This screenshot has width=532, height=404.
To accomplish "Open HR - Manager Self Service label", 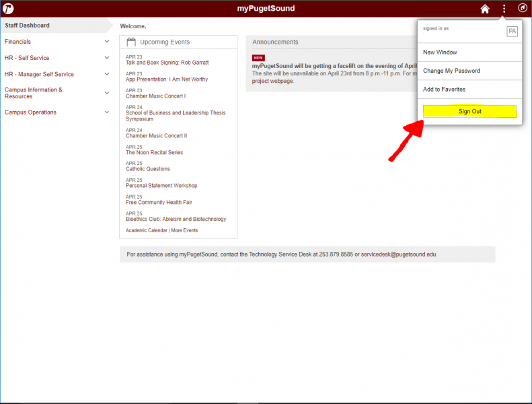I will pos(39,74).
